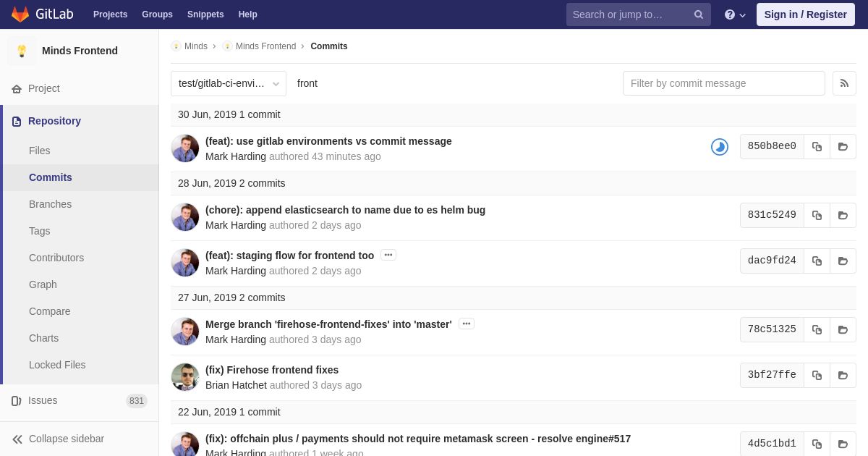Screen dimensions: 868x456
Task: Open Help in top navigation
Action: click(248, 14)
